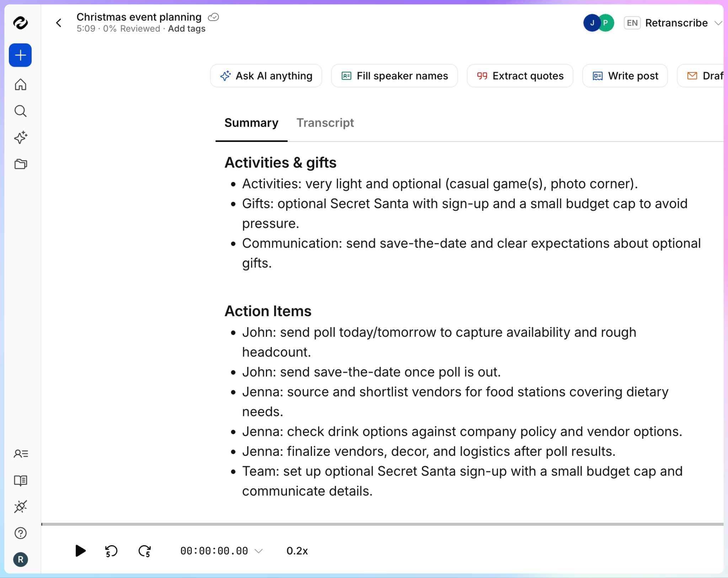728x578 pixels.
Task: Open the book vocabulary icon in the sidebar
Action: click(x=20, y=480)
